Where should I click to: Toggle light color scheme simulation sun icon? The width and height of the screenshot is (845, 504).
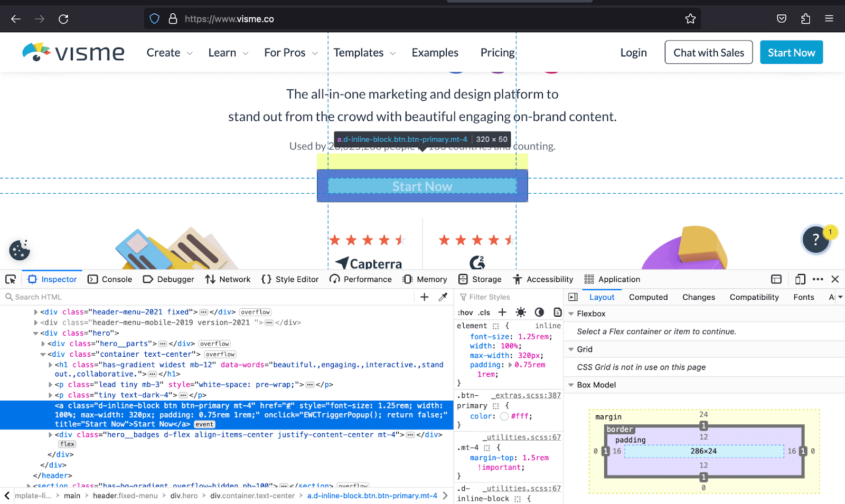[x=521, y=312]
